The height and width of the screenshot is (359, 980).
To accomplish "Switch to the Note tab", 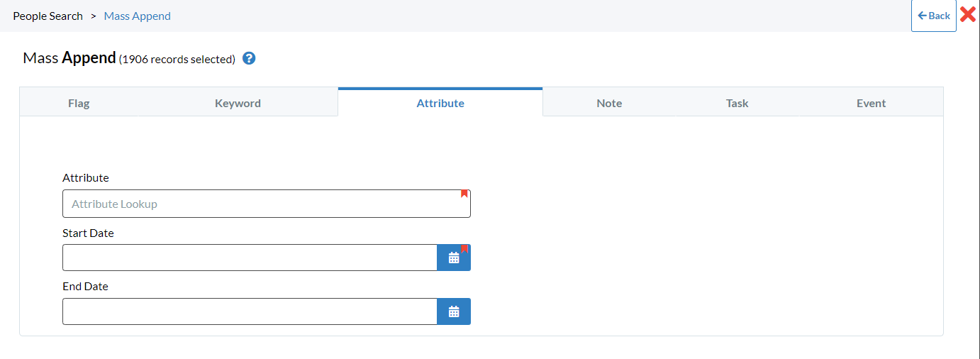I will (609, 103).
